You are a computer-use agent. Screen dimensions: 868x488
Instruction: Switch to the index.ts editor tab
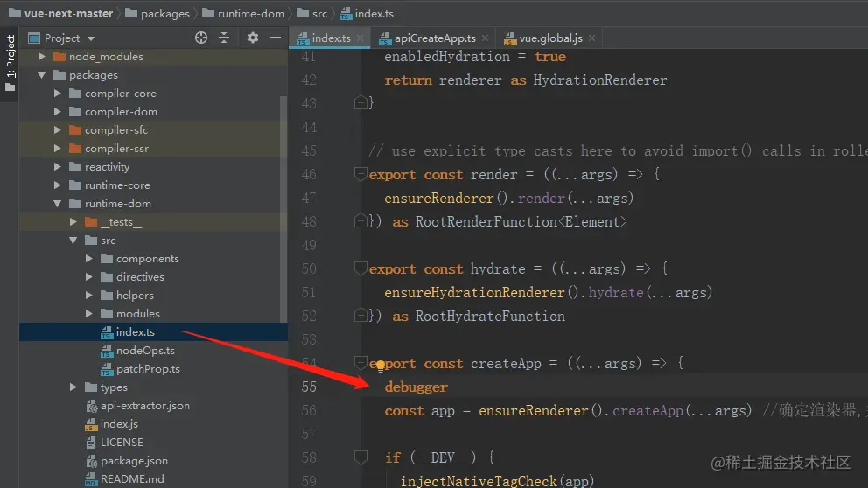click(x=331, y=38)
